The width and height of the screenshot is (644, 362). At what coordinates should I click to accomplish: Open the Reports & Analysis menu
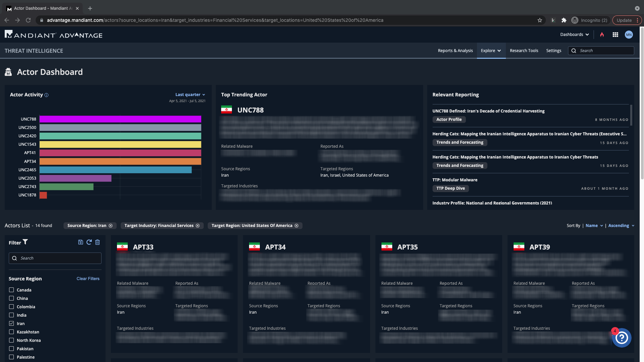(x=455, y=51)
